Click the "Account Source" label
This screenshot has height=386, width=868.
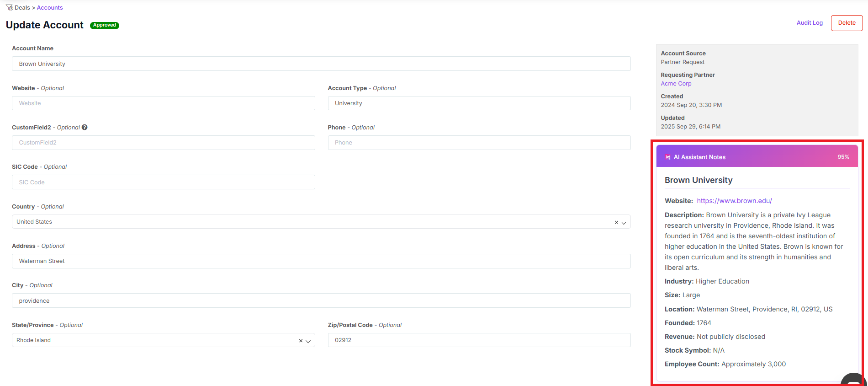683,54
